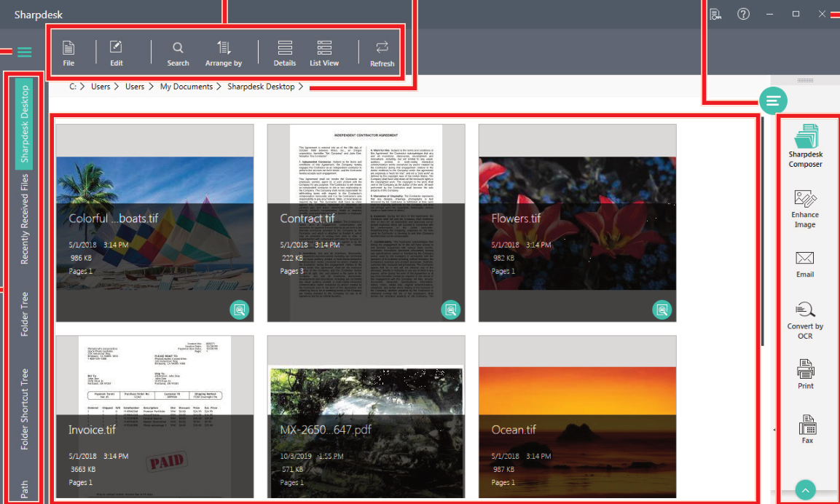Open the product key icon in title bar
840x504 pixels.
point(715,15)
